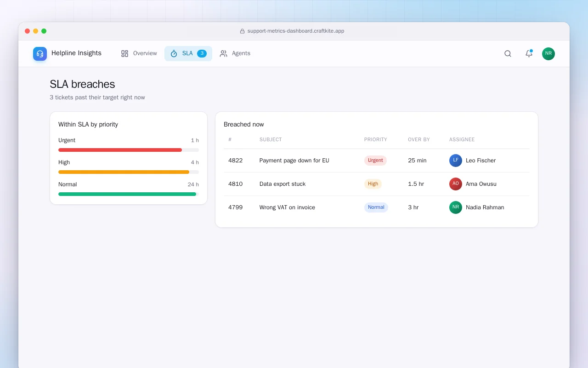Click the SUBJECT column header
The height and width of the screenshot is (368, 588).
tap(271, 139)
